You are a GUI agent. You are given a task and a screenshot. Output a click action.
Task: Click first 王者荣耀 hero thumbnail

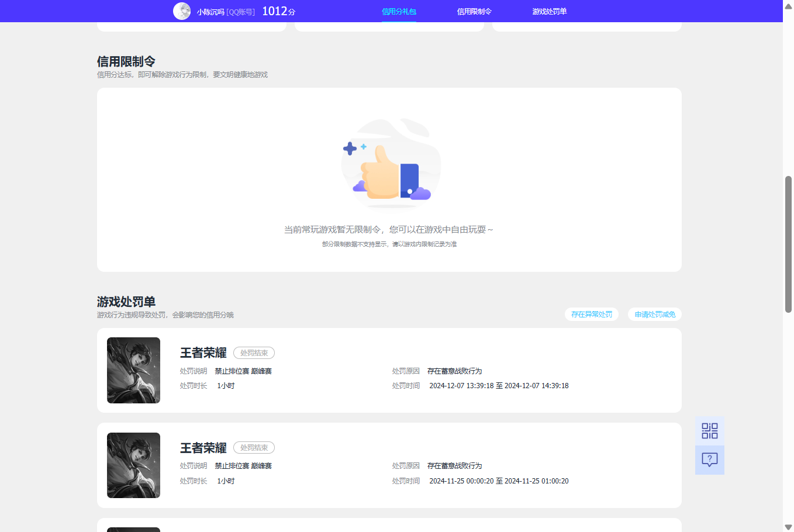click(x=133, y=370)
